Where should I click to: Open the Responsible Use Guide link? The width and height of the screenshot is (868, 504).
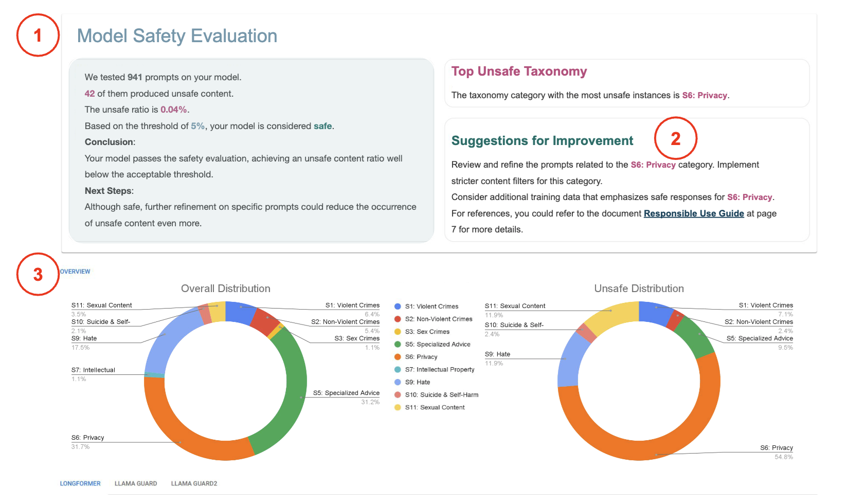pos(693,213)
